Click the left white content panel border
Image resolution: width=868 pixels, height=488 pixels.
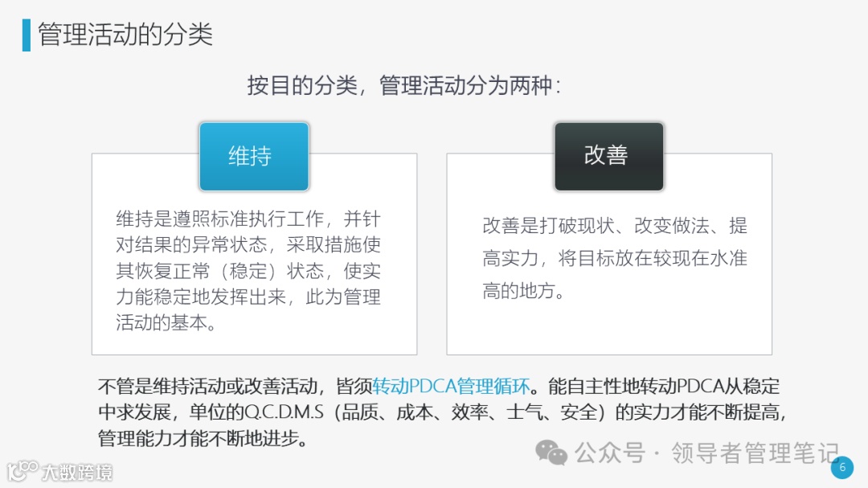click(92, 254)
